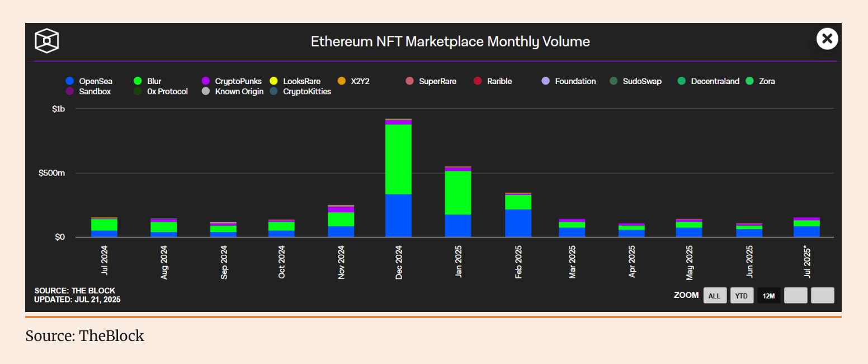Select the 12M zoom button
The height and width of the screenshot is (364, 868).
[768, 296]
